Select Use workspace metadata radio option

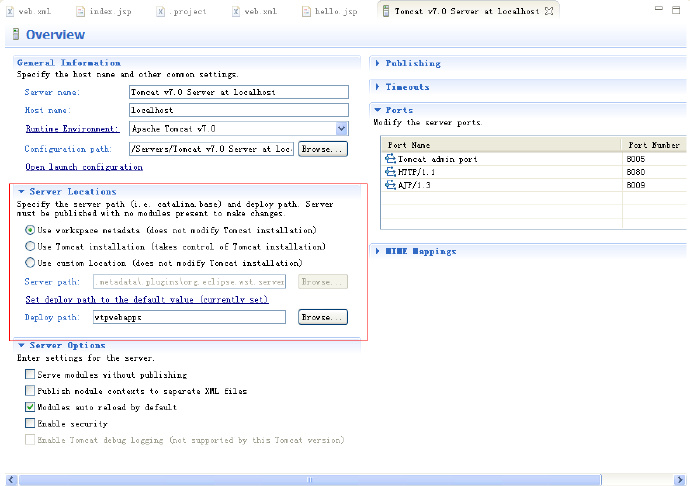(30, 230)
